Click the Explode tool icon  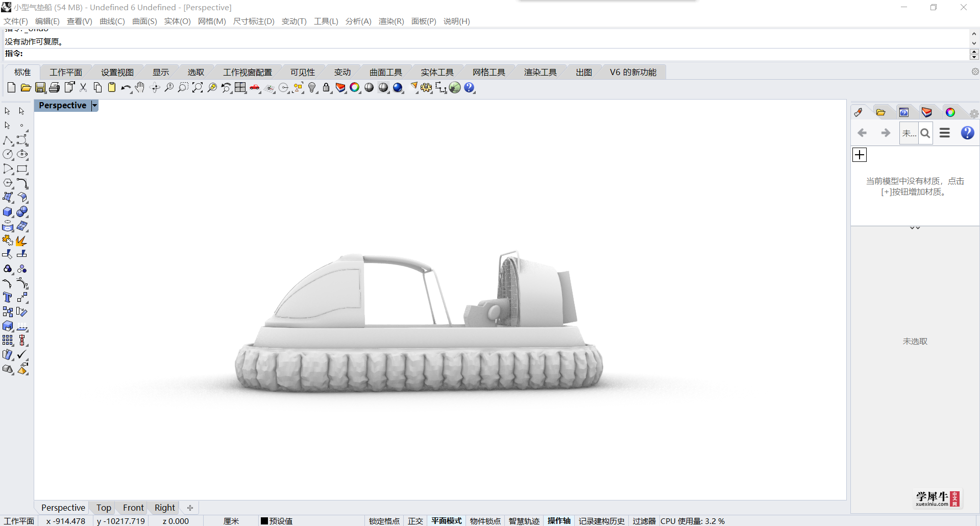[x=22, y=241]
